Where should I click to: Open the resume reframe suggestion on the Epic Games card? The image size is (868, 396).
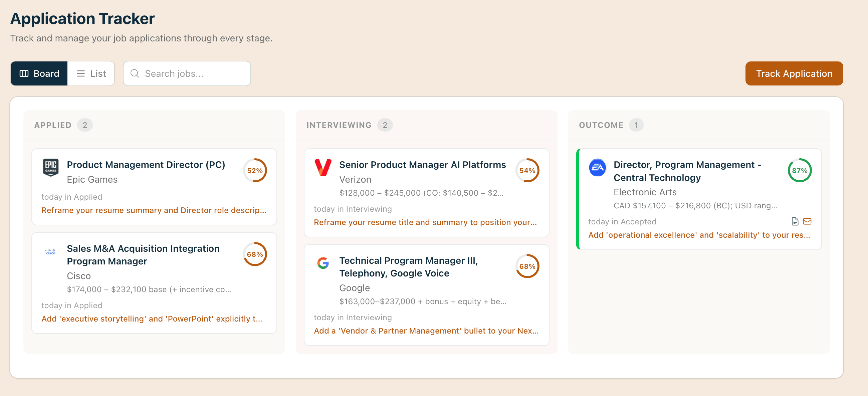154,210
